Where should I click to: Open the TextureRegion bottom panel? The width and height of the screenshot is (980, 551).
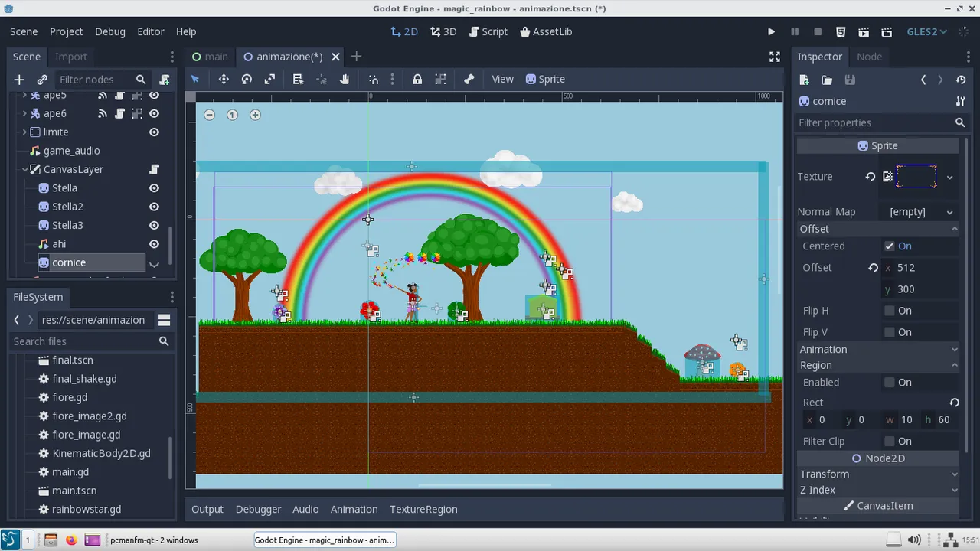(423, 509)
